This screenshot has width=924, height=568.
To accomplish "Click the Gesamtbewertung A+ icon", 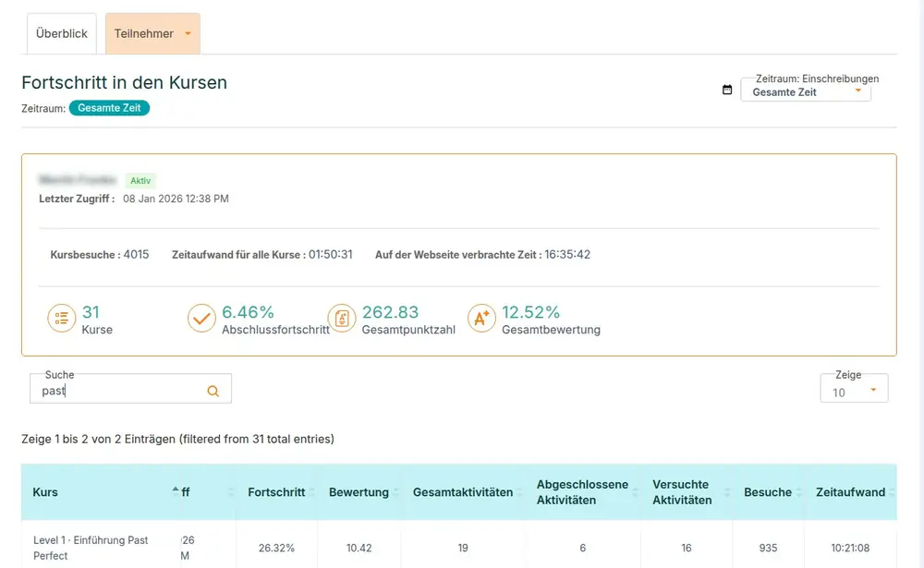I will pyautogui.click(x=481, y=319).
